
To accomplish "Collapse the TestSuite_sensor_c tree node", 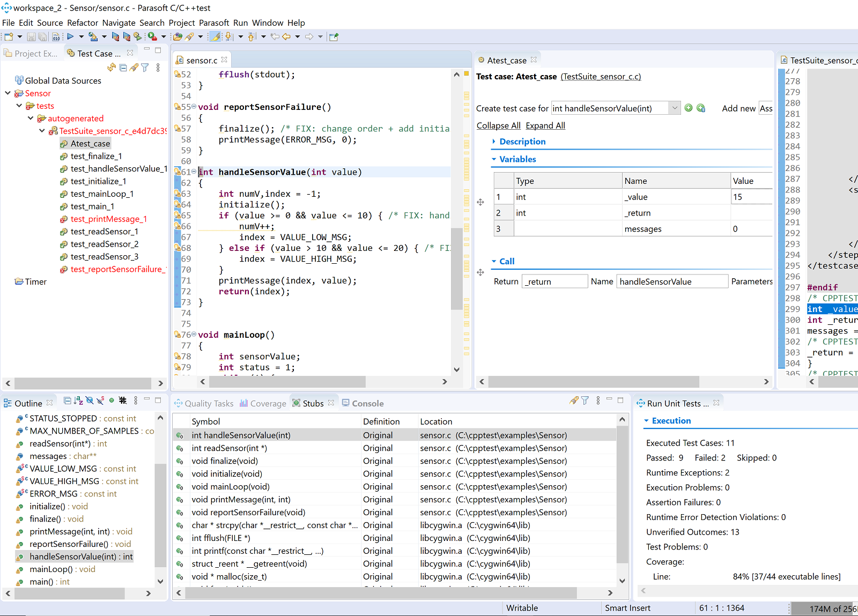I will click(42, 131).
